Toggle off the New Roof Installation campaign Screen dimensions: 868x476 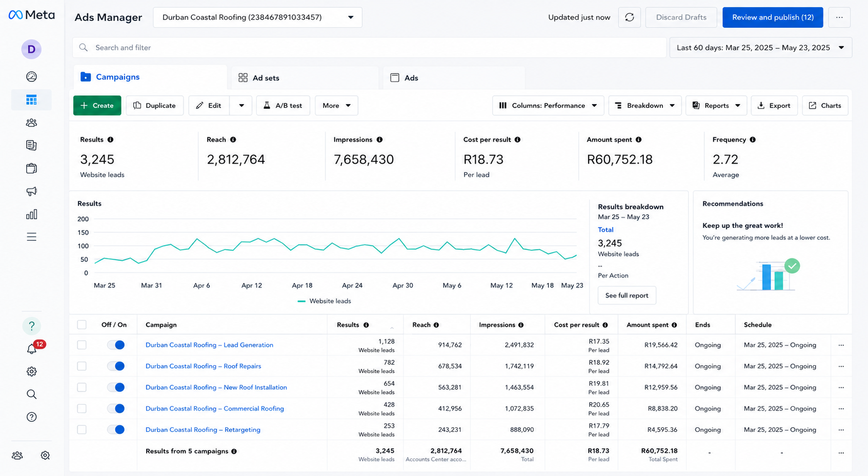click(x=116, y=387)
